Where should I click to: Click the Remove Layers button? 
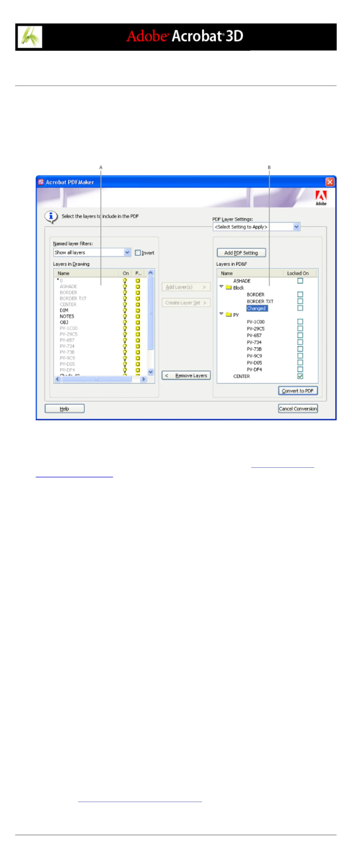pos(186,375)
